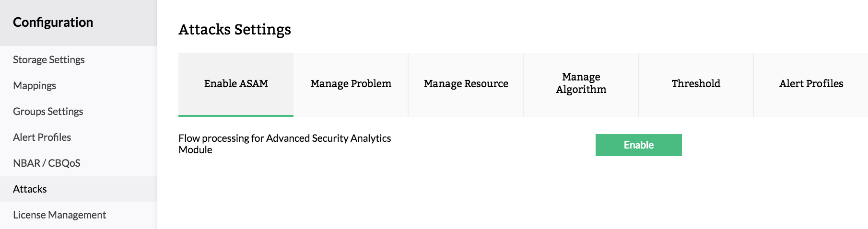Open the NBAR / CBQoS settings
Viewport: 868px width, 229px height.
[47, 163]
